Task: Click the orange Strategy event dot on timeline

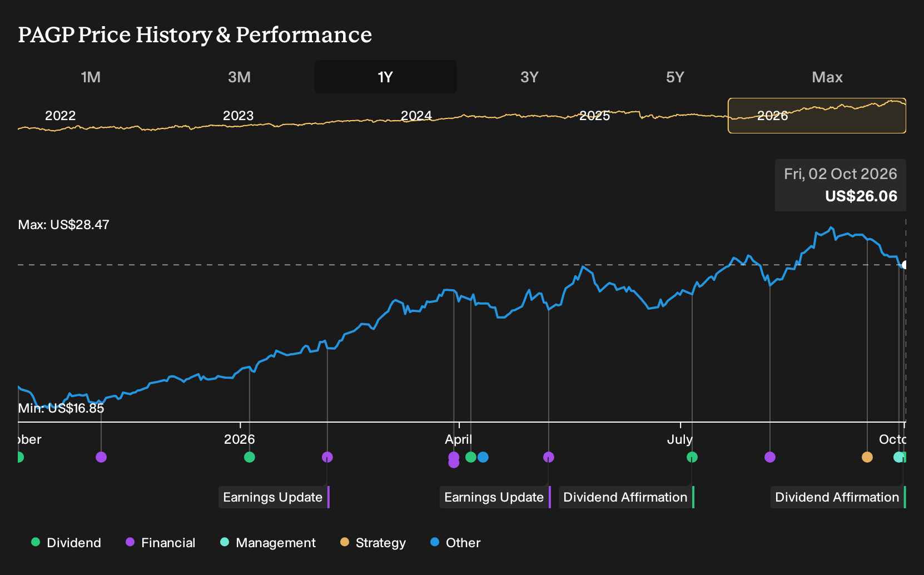Action: [x=867, y=457]
